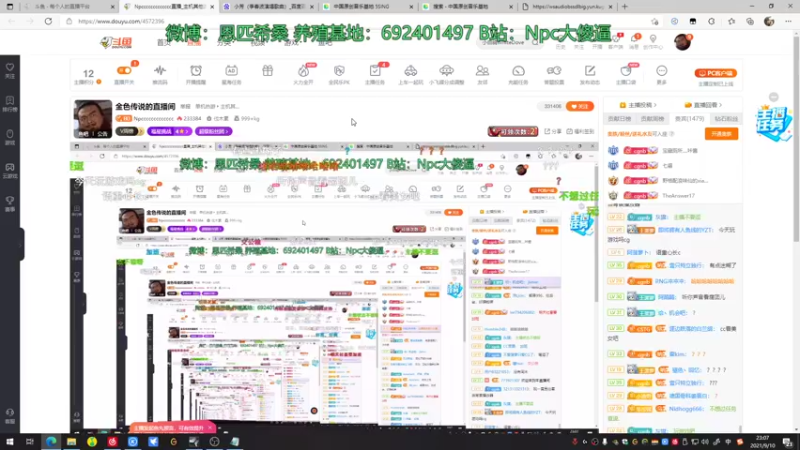The image size is (800, 450).
Task: Click the taskbar clock
Action: tap(762, 441)
